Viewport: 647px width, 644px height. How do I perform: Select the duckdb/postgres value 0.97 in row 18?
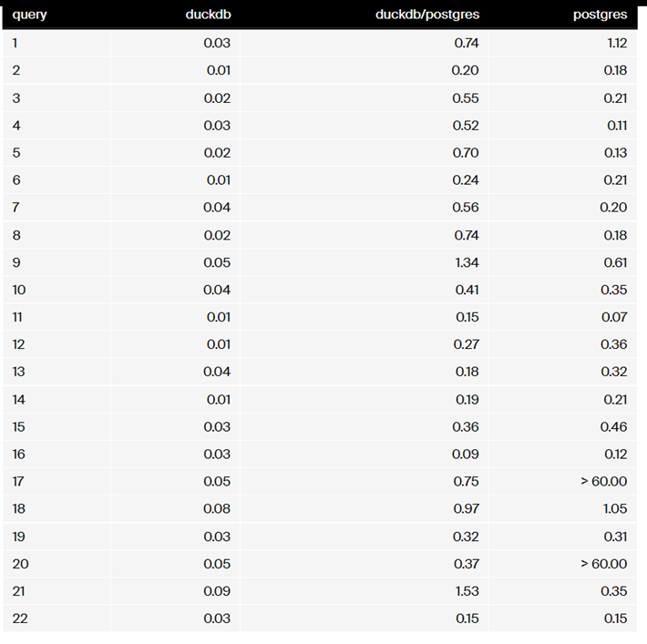tap(467, 508)
